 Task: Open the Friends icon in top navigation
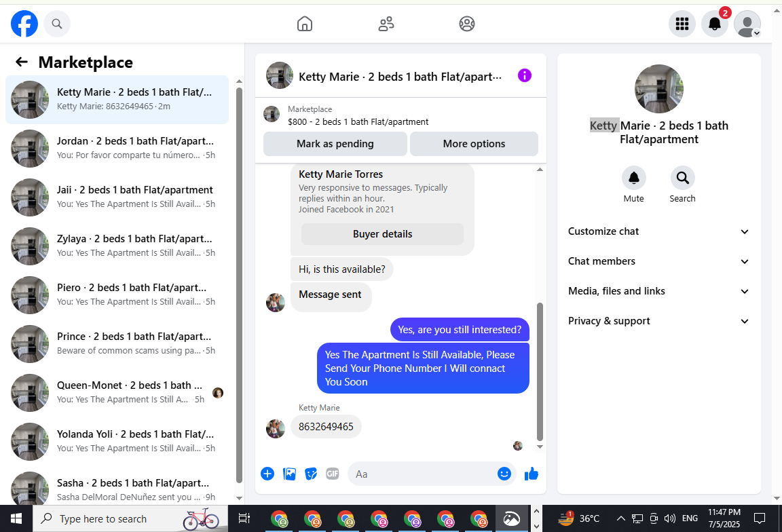coord(386,24)
